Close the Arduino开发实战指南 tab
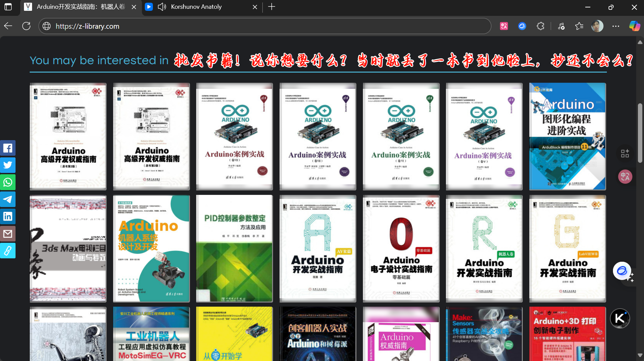Image resolution: width=644 pixels, height=361 pixels. [134, 7]
